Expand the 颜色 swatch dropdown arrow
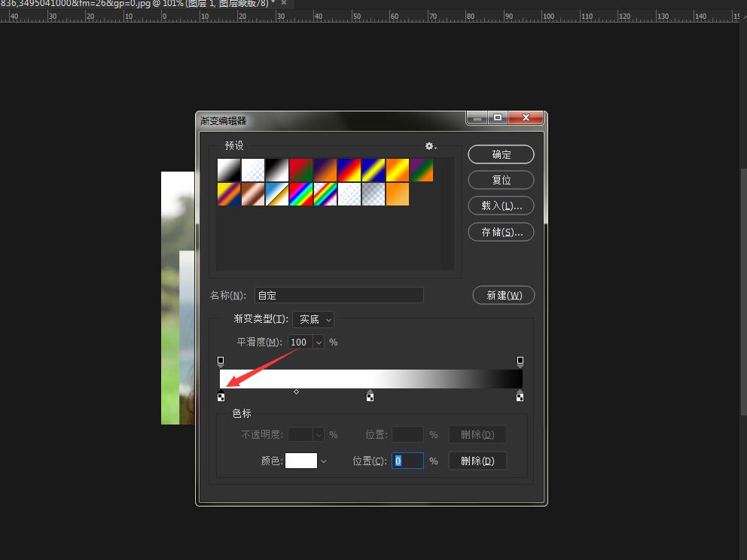This screenshot has width=747, height=560. click(324, 461)
